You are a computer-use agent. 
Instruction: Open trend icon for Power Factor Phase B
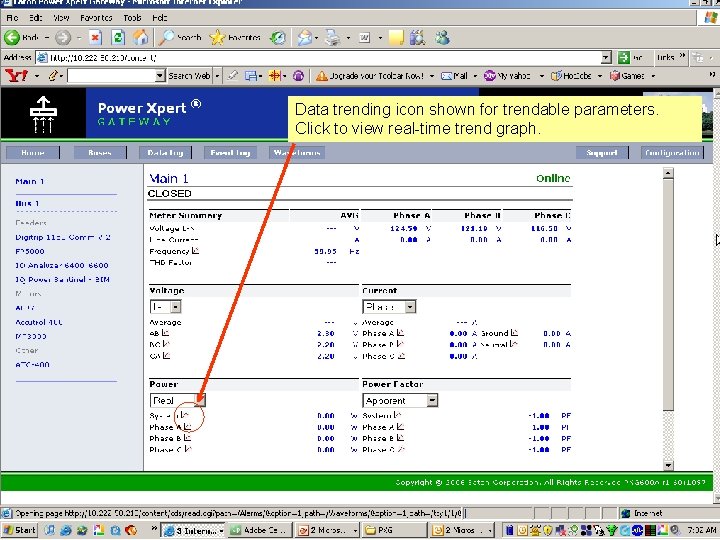(400, 438)
